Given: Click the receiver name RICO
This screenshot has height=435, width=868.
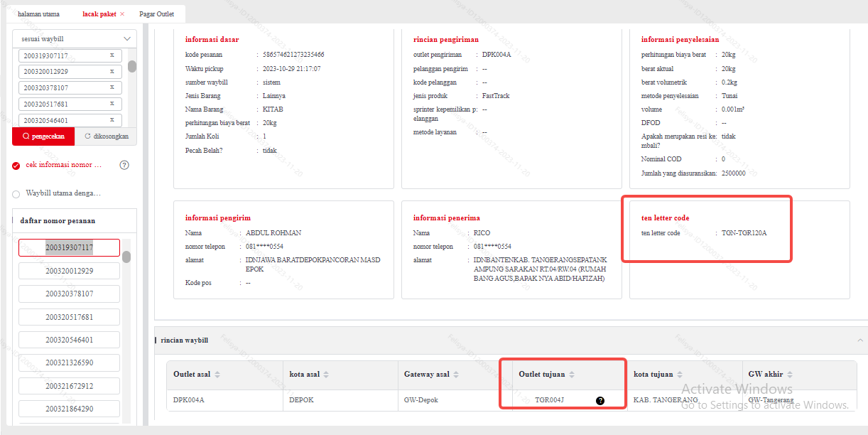Looking at the screenshot, I should (x=482, y=232).
